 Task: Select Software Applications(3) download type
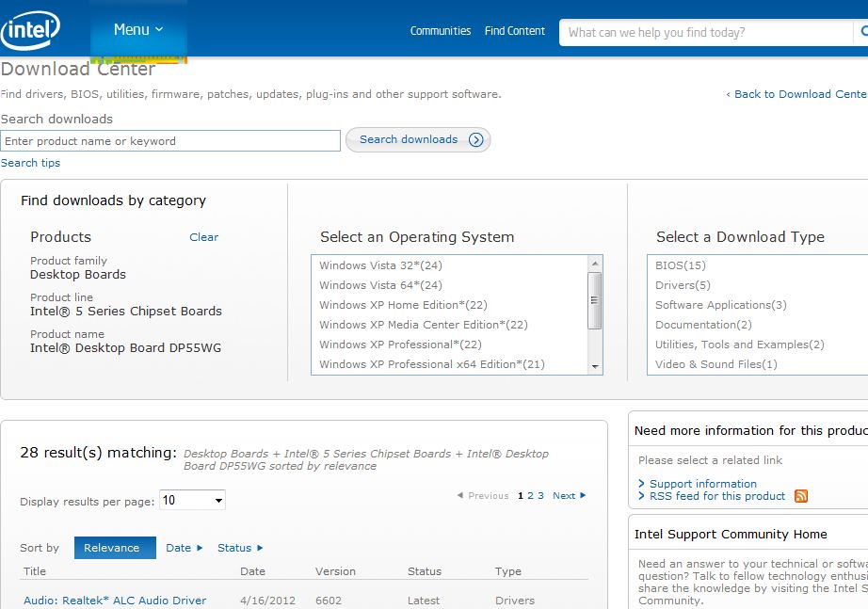(x=721, y=305)
